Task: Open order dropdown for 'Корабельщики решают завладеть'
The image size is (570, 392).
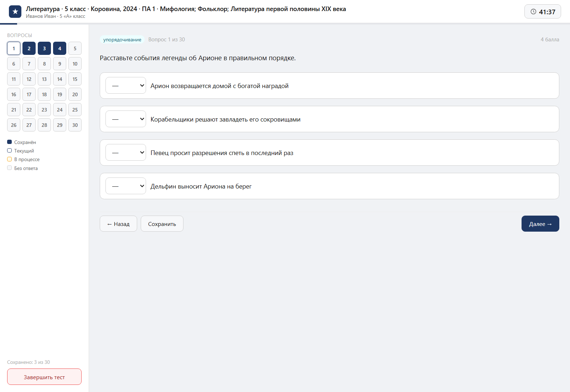Action: (126, 119)
